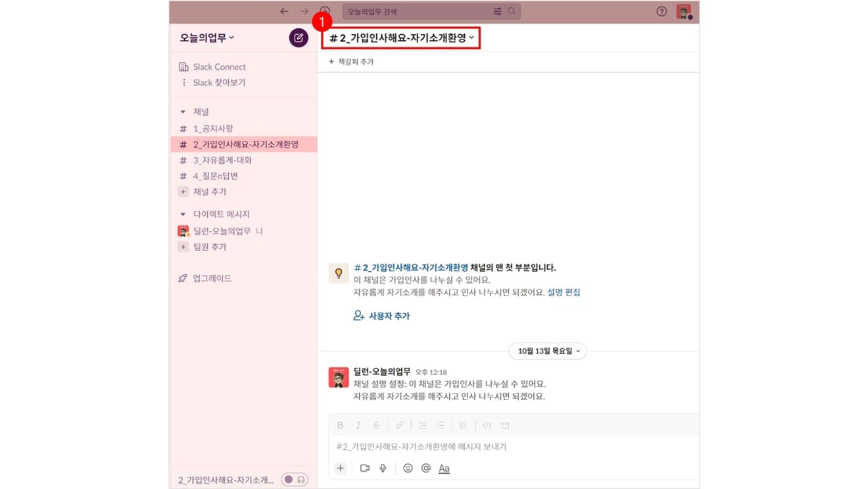Toggle italic formatting
Screen dimensions: 868x489
[358, 425]
